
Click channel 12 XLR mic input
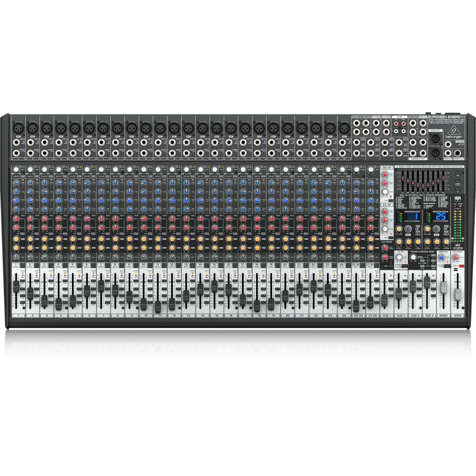(x=174, y=128)
